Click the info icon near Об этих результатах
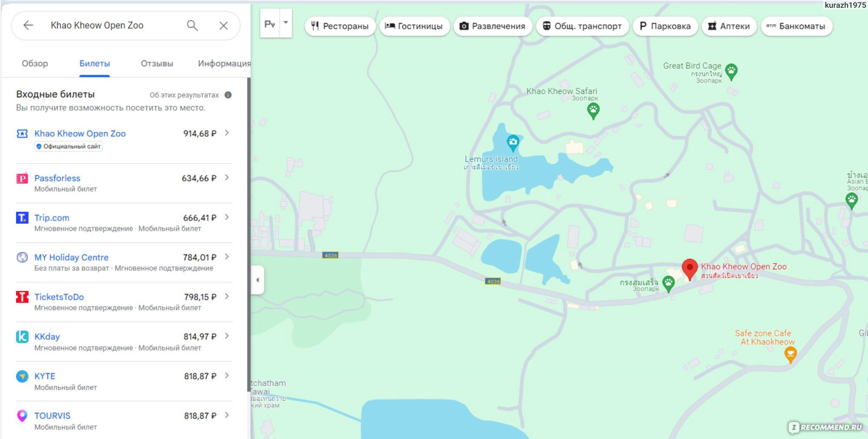The height and width of the screenshot is (439, 868). [228, 95]
